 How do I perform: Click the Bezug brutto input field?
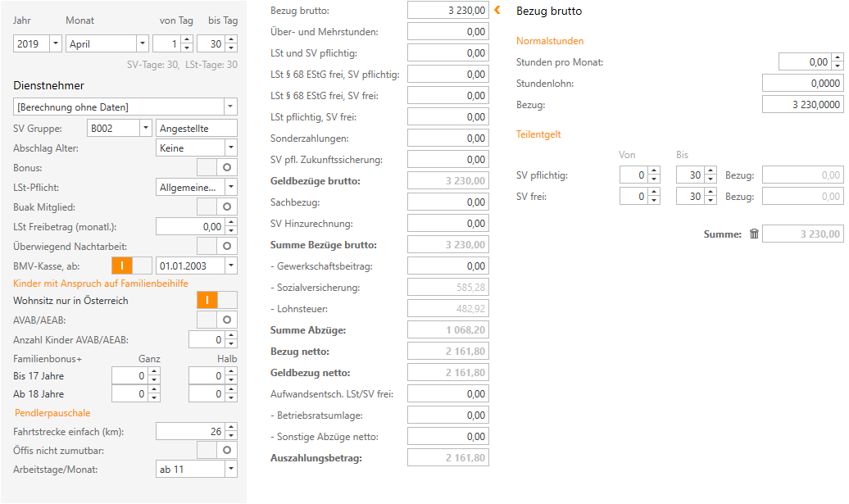point(448,11)
